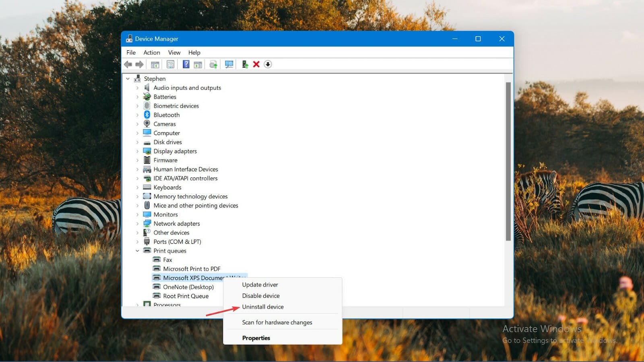Collapse the Print queues node
Screen dimensions: 644x362
point(137,251)
